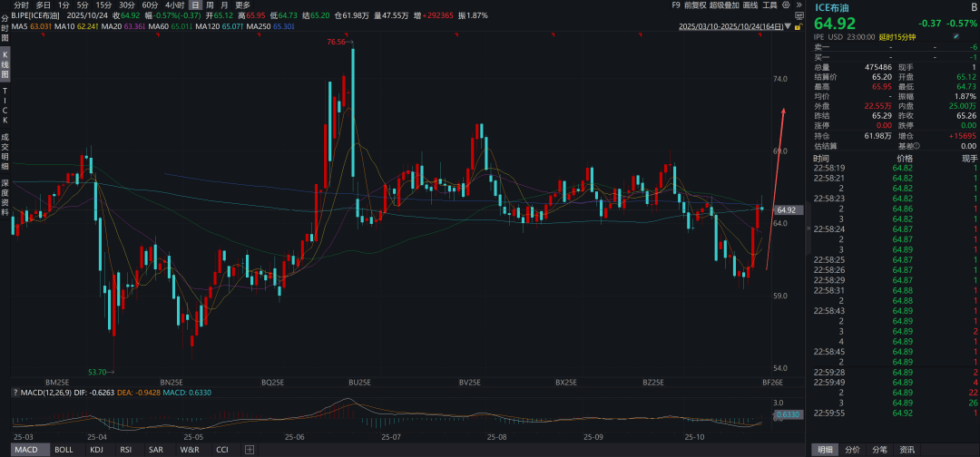Click the yellow lock icon near date range
Viewport: 980px width, 457px height.
tap(798, 26)
